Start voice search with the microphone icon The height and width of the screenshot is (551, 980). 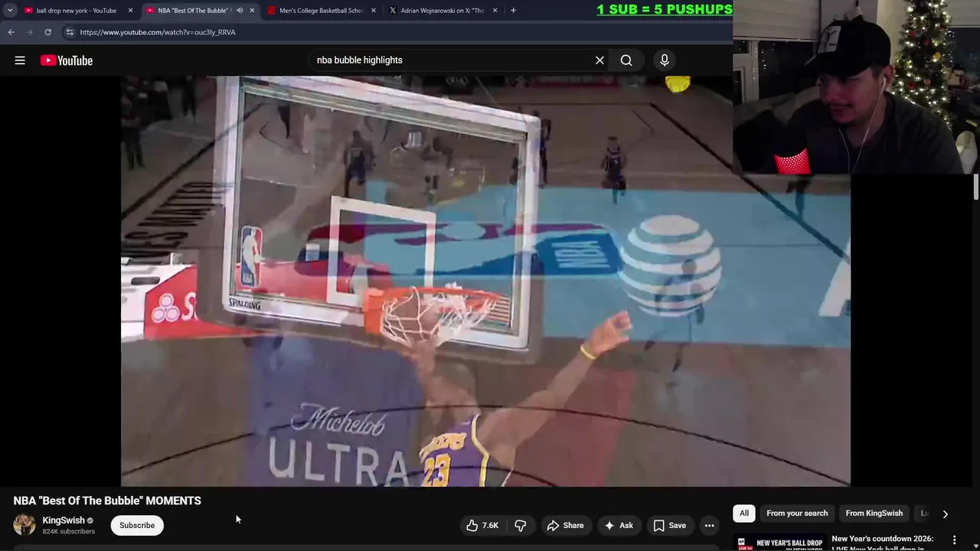click(665, 60)
